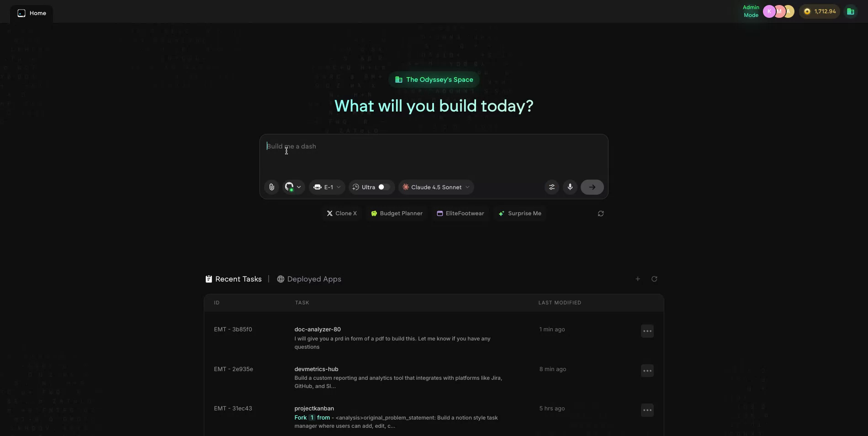
Task: Click the plus icon above the tasks table
Action: click(638, 279)
